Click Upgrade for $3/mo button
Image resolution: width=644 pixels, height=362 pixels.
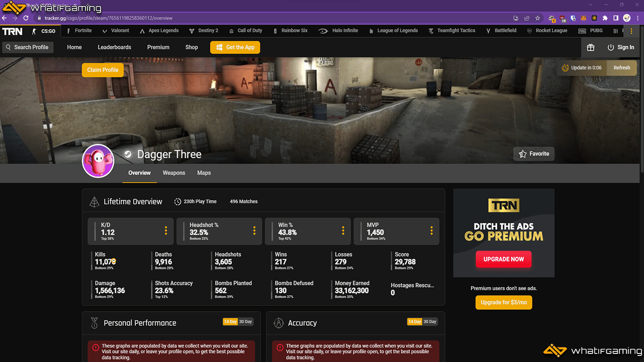[x=504, y=302]
